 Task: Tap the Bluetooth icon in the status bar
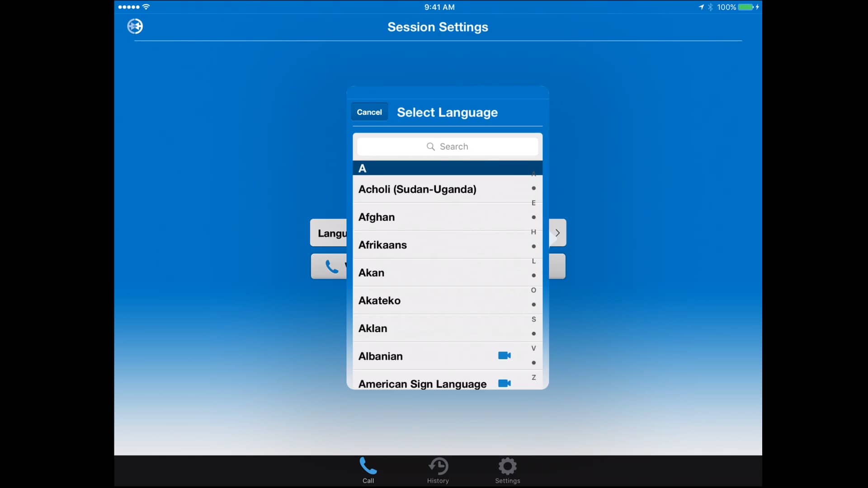tap(710, 7)
